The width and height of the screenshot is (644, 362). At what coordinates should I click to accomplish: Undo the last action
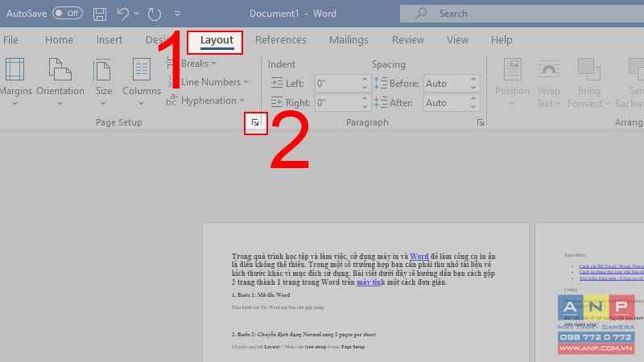click(122, 14)
